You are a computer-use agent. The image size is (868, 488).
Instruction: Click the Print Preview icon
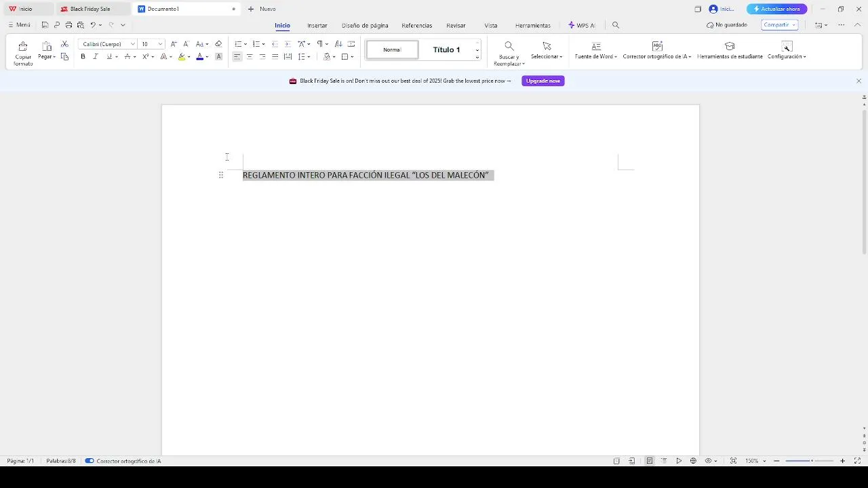(80, 25)
